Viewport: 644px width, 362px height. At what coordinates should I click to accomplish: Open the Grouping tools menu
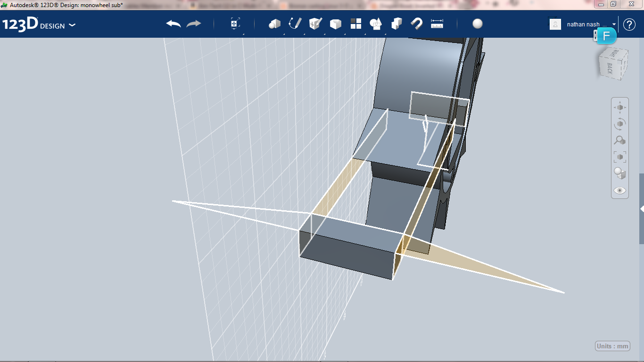coord(376,24)
